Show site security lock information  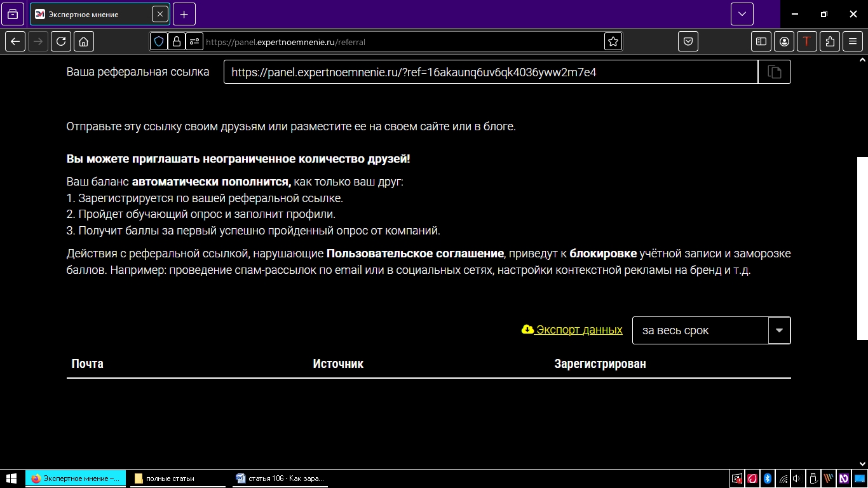pyautogui.click(x=176, y=41)
